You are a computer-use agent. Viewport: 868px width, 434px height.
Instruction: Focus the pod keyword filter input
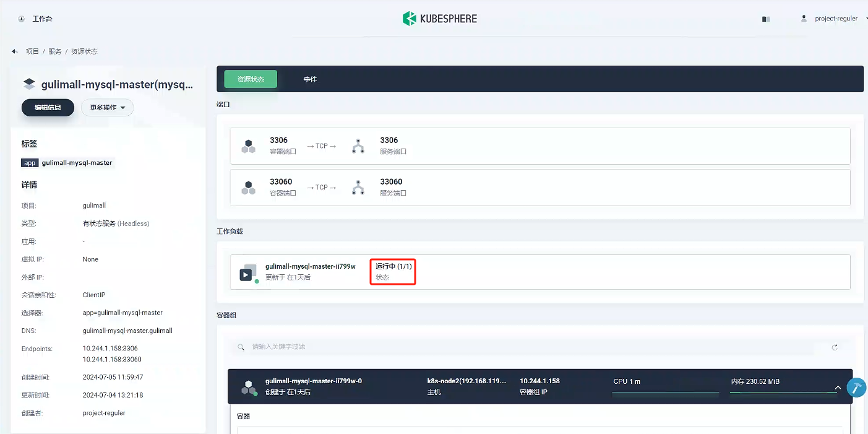pos(532,347)
